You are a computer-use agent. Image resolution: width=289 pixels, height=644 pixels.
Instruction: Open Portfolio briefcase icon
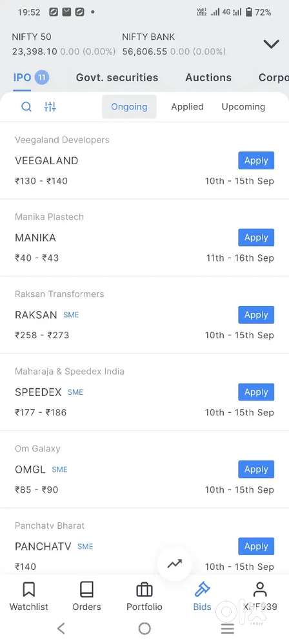coord(144,590)
